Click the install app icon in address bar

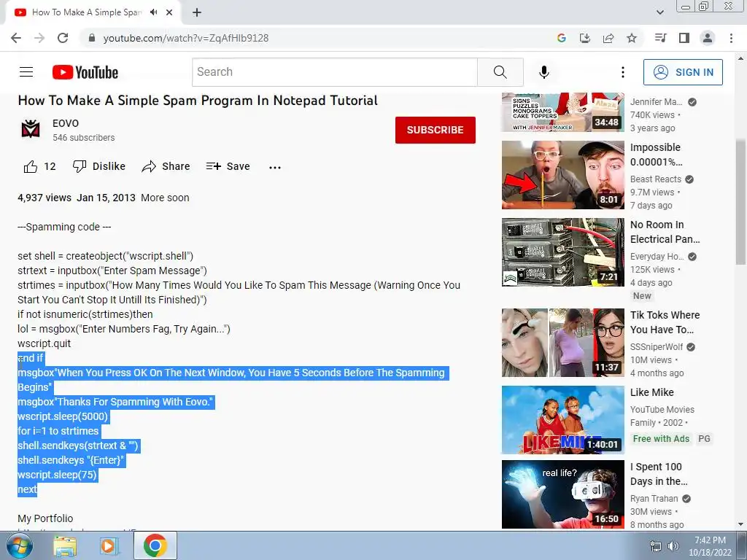pyautogui.click(x=584, y=38)
